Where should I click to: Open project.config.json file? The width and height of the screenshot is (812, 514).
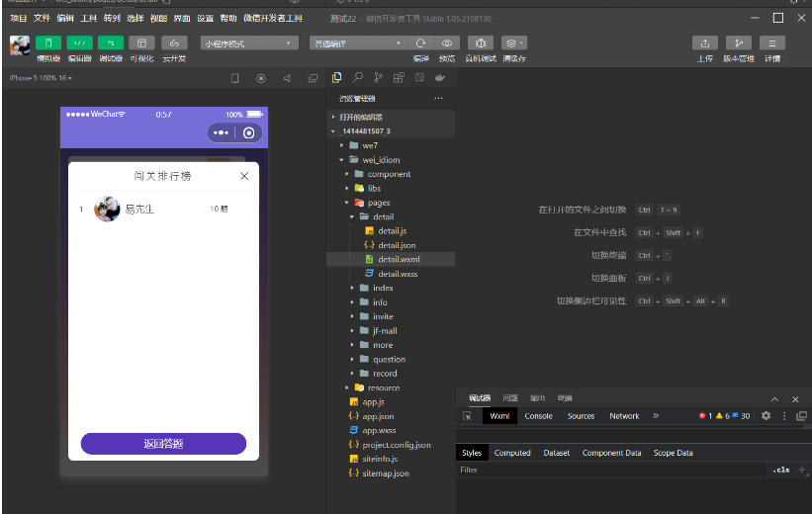click(x=391, y=445)
